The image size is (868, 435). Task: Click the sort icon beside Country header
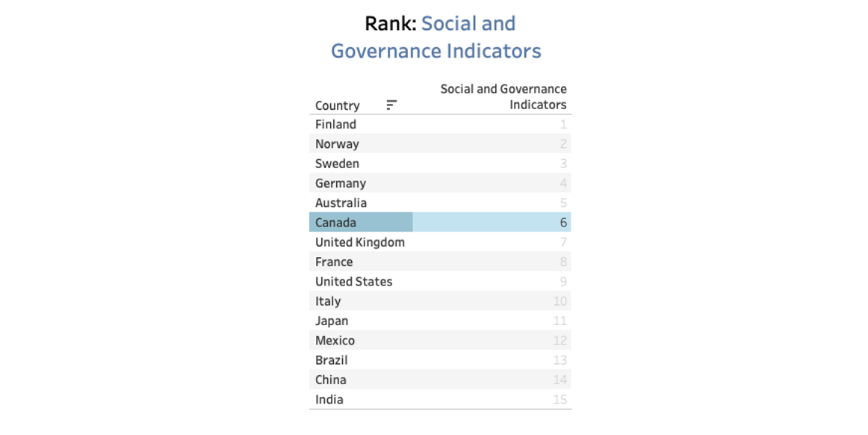(x=391, y=105)
